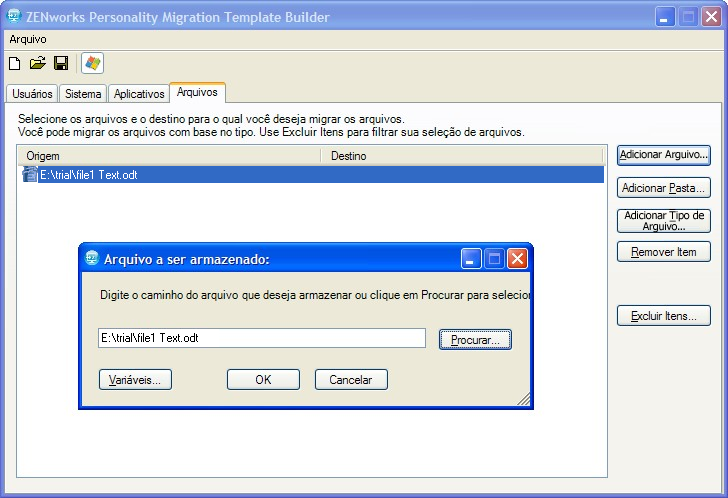Switch to the Sistema tab

click(x=83, y=93)
